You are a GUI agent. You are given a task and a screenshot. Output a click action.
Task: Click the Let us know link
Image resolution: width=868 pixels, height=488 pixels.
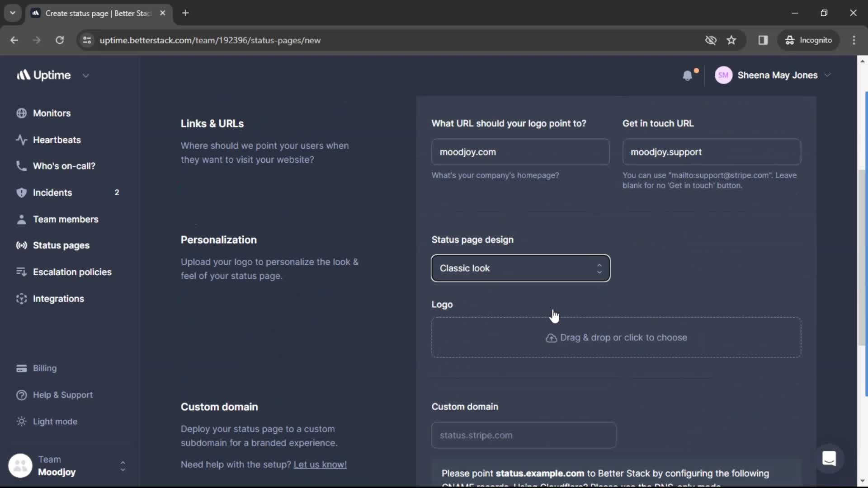320,464
